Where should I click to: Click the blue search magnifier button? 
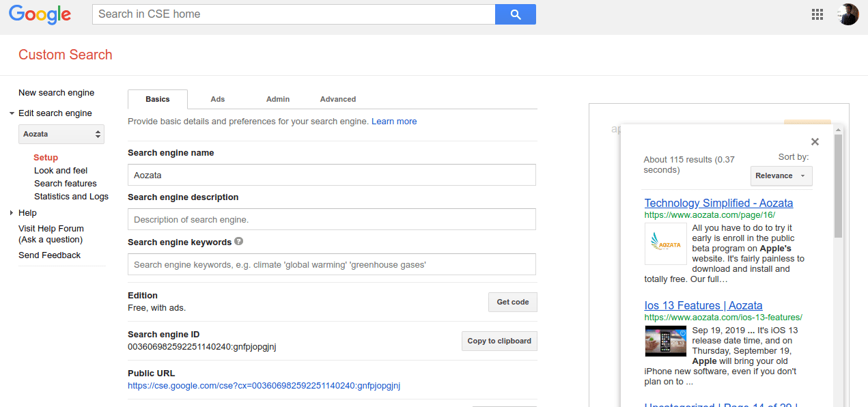(515, 14)
